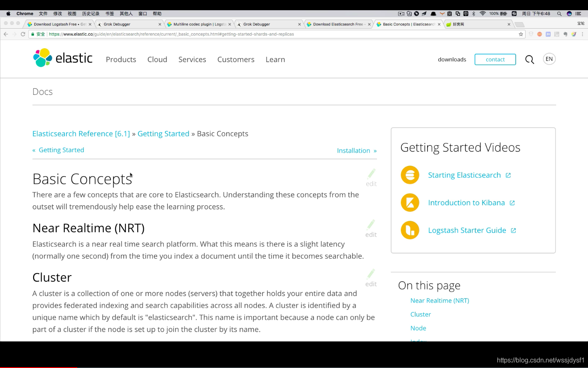Open Notification Center icon in menu bar

coord(578,13)
